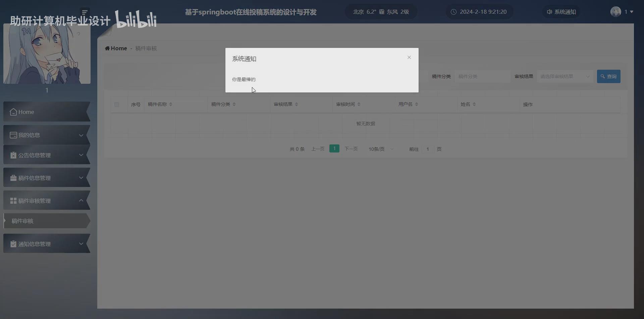The height and width of the screenshot is (319, 644).
Task: Click the 查询 search button
Action: (609, 76)
